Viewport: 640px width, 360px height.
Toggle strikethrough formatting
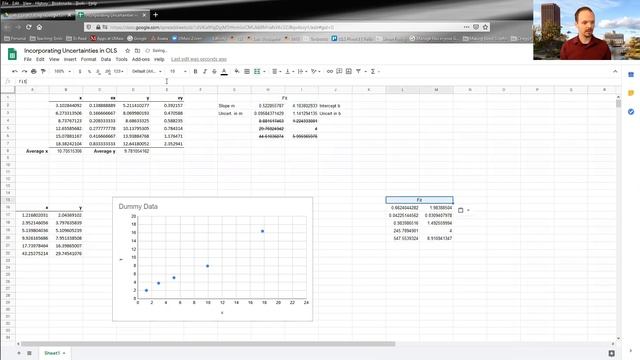pyautogui.click(x=214, y=71)
